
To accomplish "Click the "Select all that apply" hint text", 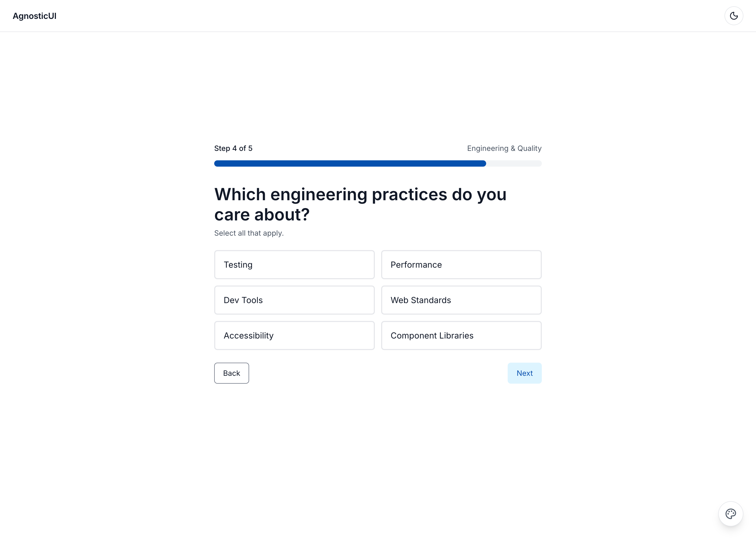I will coord(249,233).
